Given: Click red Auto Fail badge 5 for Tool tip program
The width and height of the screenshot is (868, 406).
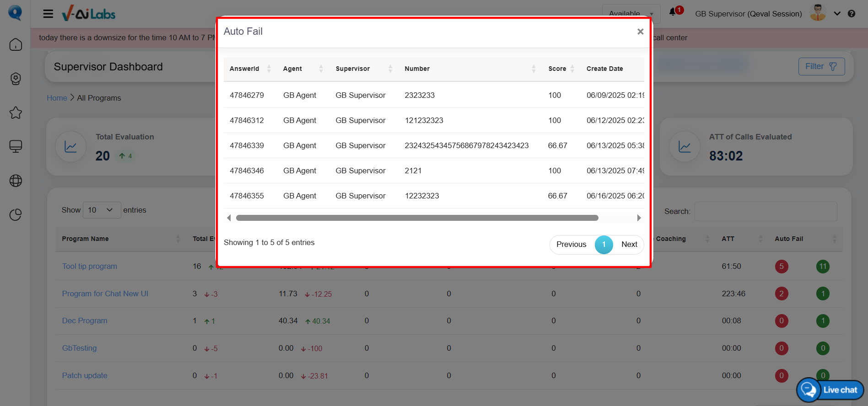Looking at the screenshot, I should click(782, 266).
